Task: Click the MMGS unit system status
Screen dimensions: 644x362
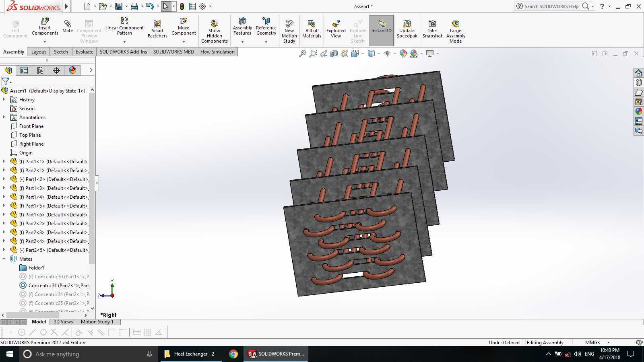Action: [x=592, y=343]
